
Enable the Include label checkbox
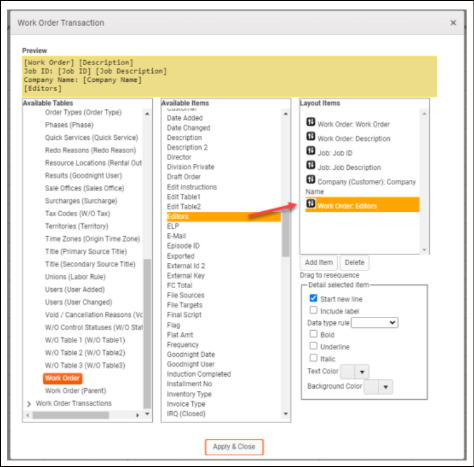coord(313,310)
